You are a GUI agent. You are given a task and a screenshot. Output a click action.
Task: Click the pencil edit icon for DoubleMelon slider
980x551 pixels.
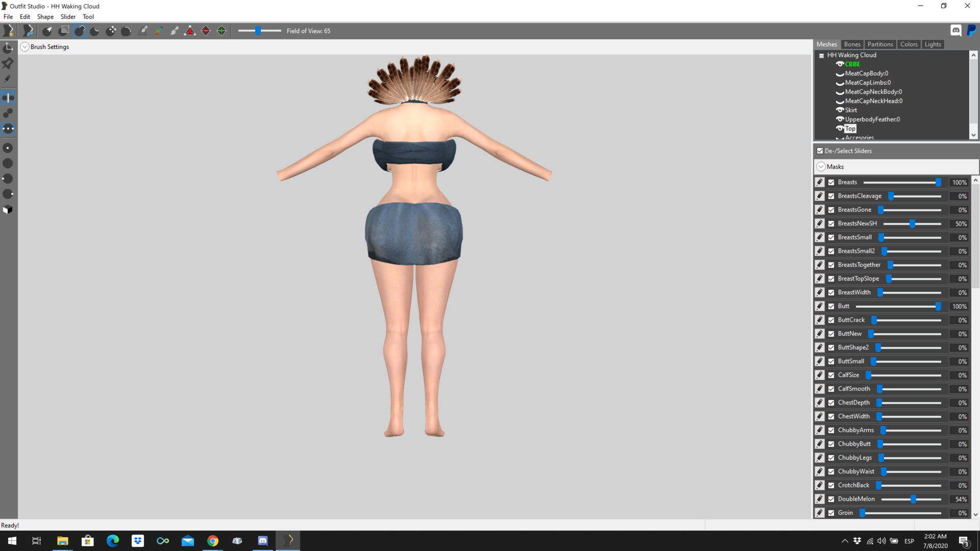click(820, 499)
